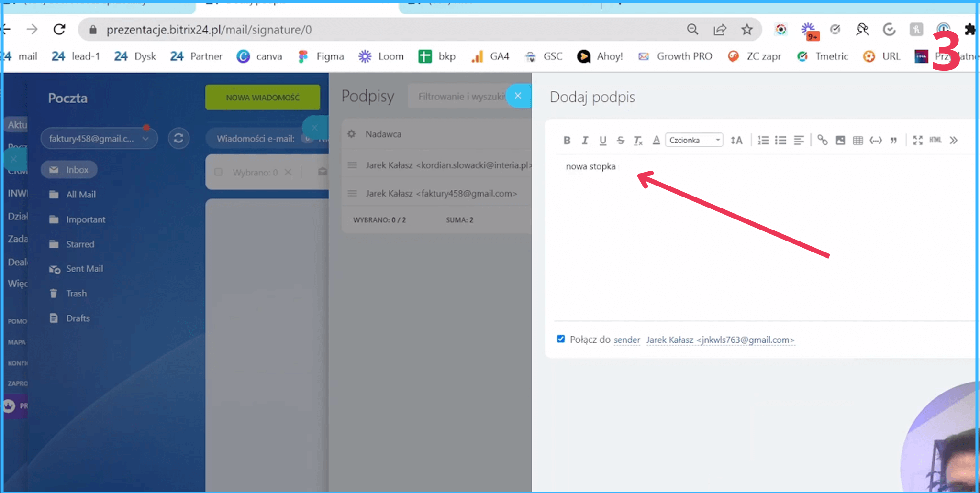The image size is (980, 493).
Task: Change sender via the jnkwls763@gmail.com link
Action: [x=720, y=340]
